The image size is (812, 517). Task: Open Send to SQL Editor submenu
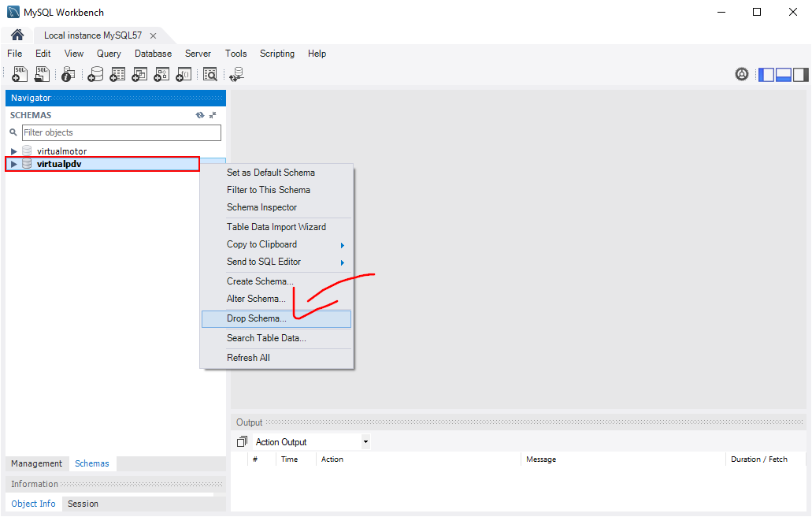pos(276,262)
